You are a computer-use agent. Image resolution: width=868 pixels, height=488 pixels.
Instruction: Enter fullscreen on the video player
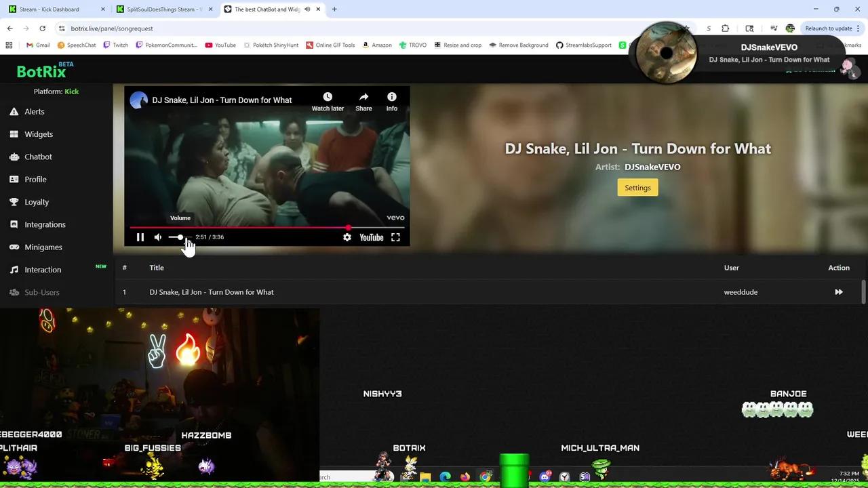pos(395,237)
